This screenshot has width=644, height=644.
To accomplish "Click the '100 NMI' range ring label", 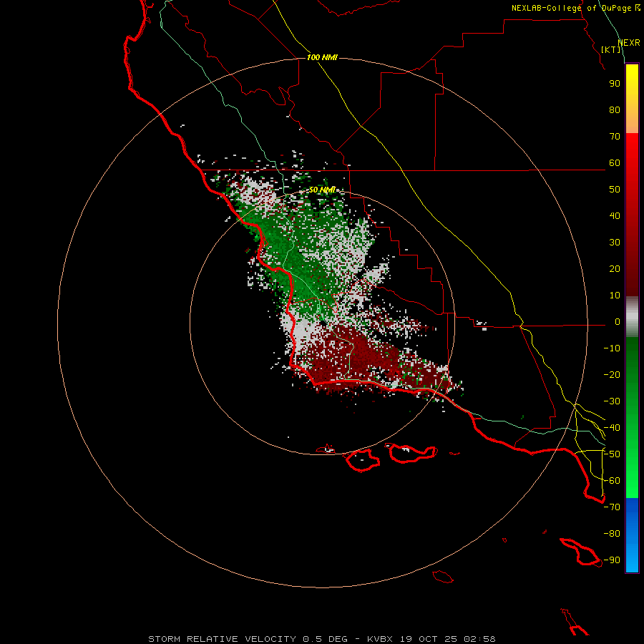I will click(322, 57).
